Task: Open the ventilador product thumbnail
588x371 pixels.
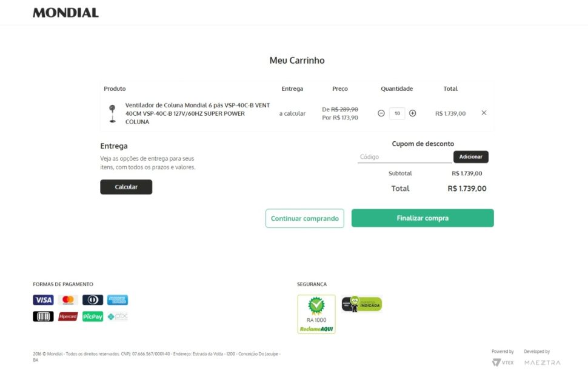Action: [x=112, y=113]
